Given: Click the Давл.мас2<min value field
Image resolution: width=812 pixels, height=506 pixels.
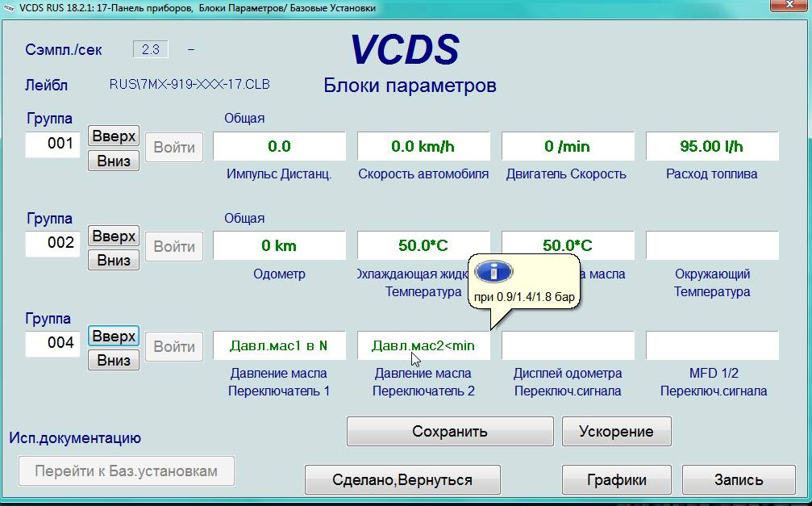Looking at the screenshot, I should [423, 346].
